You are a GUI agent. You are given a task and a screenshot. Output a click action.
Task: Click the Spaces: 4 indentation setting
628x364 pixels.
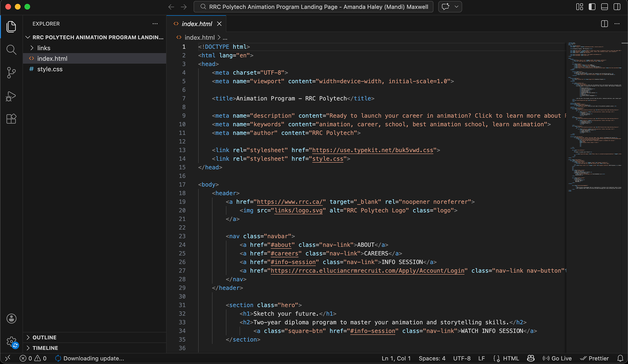tap(432, 358)
